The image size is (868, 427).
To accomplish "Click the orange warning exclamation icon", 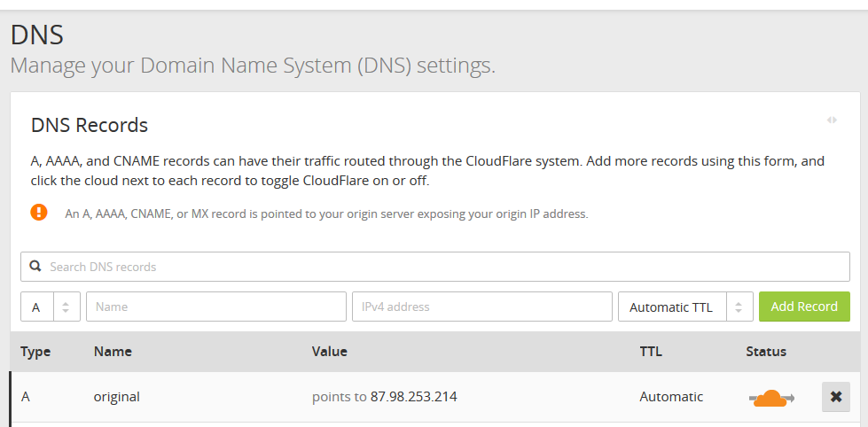I will tap(39, 213).
